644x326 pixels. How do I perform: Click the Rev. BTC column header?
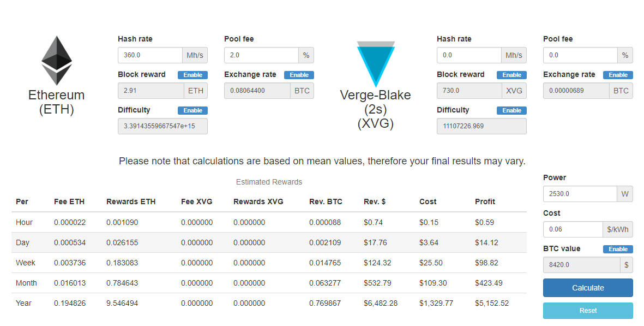pyautogui.click(x=326, y=202)
